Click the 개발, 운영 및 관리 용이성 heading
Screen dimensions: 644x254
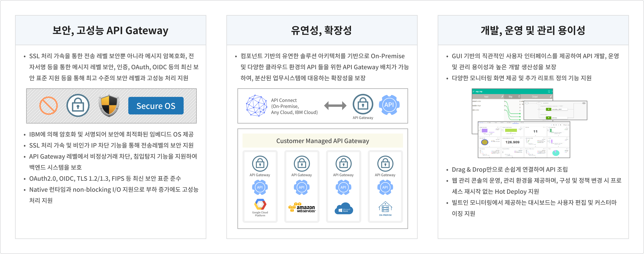pyautogui.click(x=533, y=30)
